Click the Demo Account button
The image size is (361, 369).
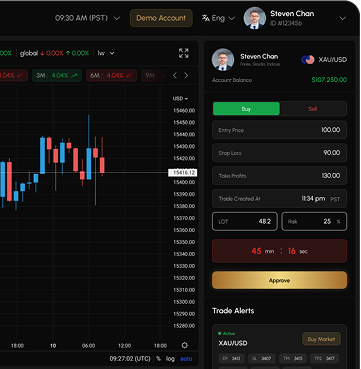tap(161, 18)
